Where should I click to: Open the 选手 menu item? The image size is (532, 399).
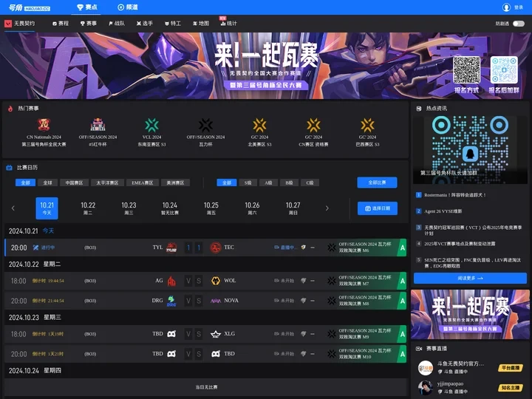[145, 24]
